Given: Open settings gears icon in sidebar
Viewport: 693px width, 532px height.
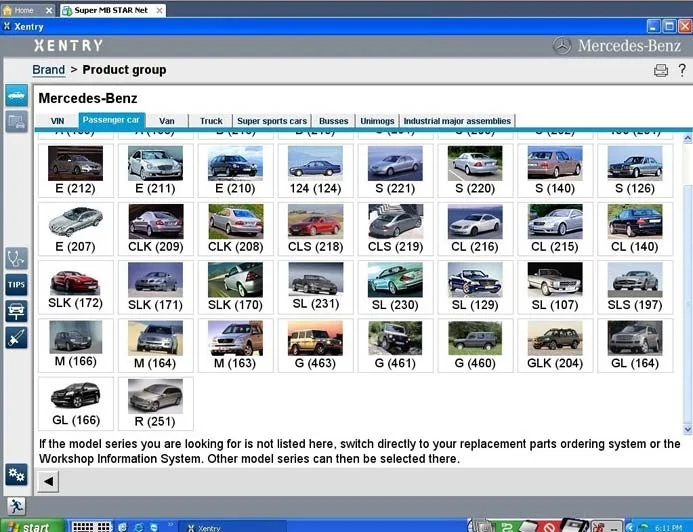Looking at the screenshot, I should click(x=17, y=475).
